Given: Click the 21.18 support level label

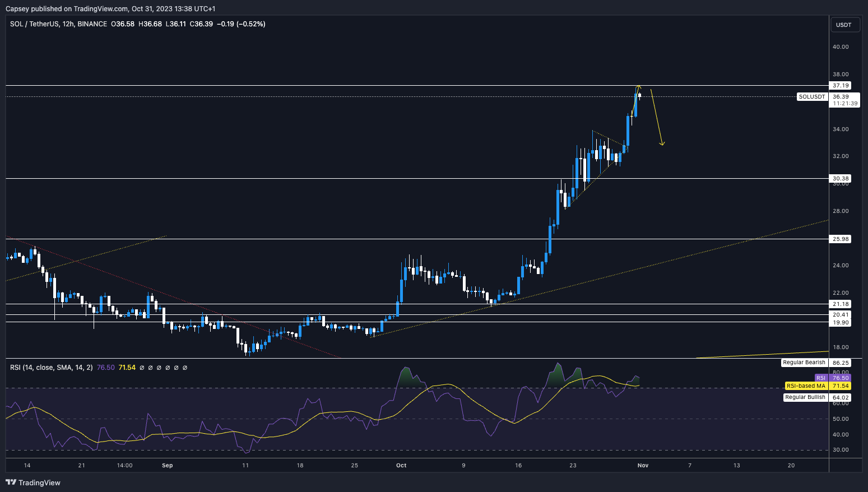Looking at the screenshot, I should click(841, 304).
